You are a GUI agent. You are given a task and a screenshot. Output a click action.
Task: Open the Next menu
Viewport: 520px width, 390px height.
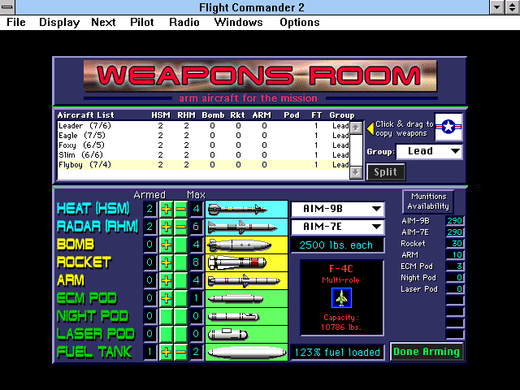click(103, 22)
